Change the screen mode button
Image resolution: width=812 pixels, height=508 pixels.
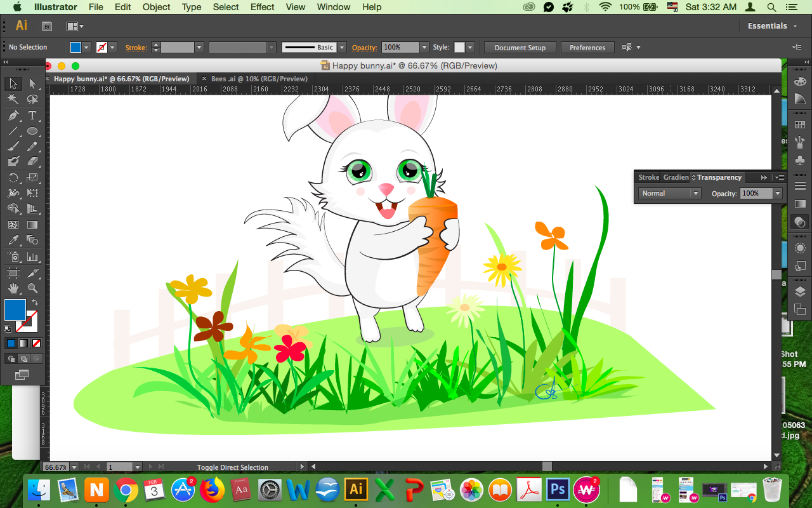[x=22, y=375]
